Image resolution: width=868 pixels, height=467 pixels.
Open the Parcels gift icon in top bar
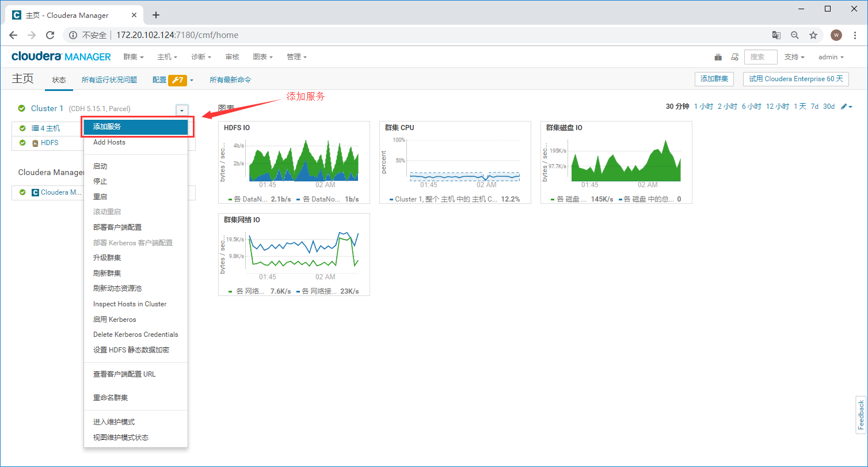(718, 57)
